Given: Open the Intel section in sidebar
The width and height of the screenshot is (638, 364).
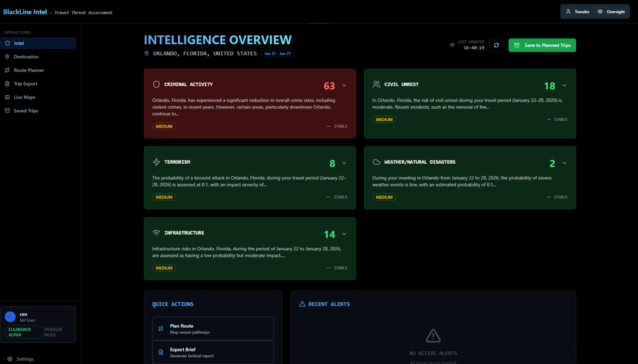Looking at the screenshot, I should pos(38,43).
